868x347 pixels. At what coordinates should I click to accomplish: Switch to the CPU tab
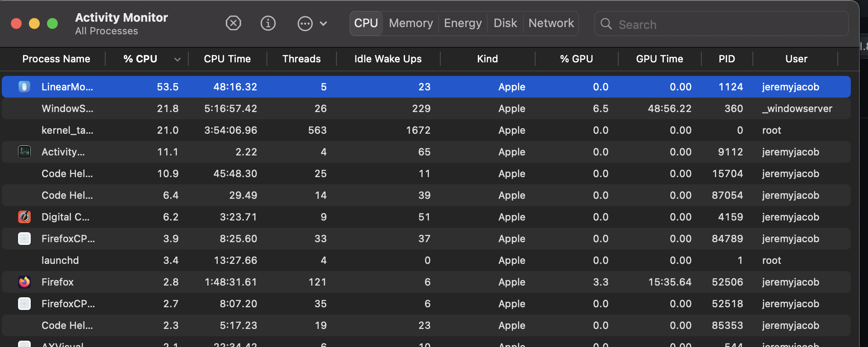click(x=366, y=23)
